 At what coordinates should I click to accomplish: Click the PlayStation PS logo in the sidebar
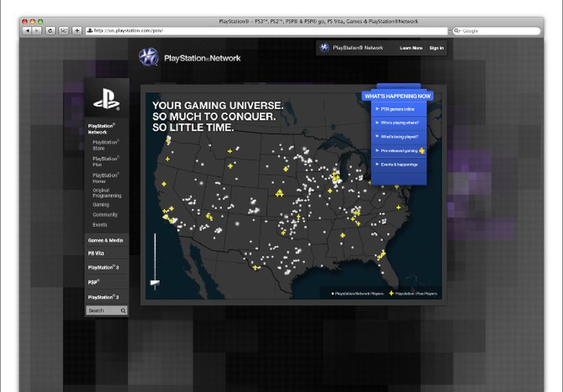(107, 100)
